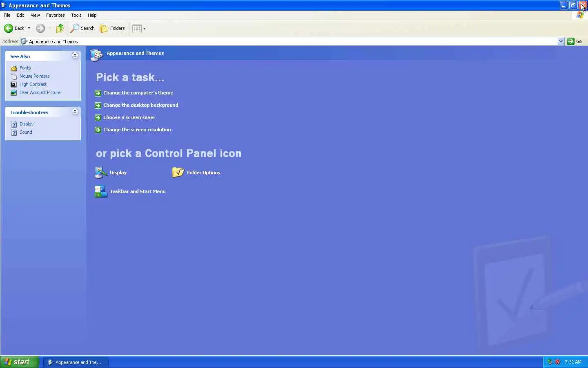The image size is (588, 368).
Task: Click arrow icon beside Change the screen resolution
Action: point(98,130)
